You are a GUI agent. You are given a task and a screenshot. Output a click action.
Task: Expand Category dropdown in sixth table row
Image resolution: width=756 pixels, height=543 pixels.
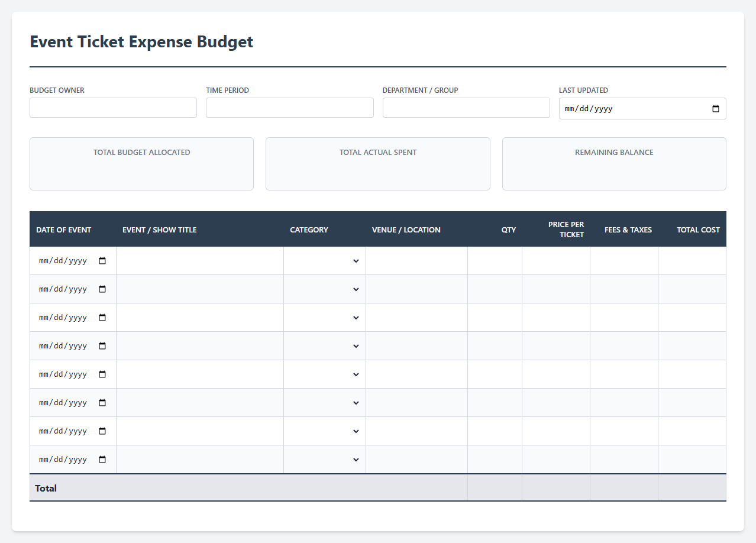(325, 403)
